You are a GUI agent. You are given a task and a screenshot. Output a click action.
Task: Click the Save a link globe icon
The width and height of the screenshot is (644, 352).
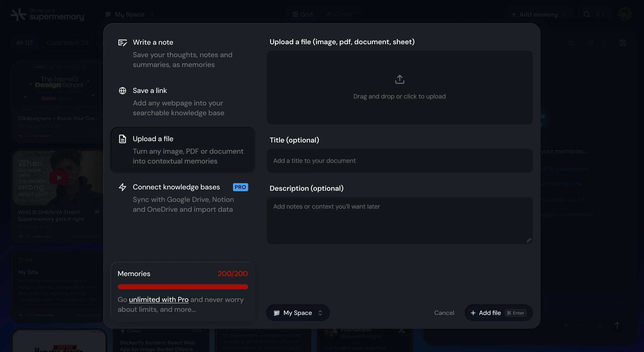point(123,91)
